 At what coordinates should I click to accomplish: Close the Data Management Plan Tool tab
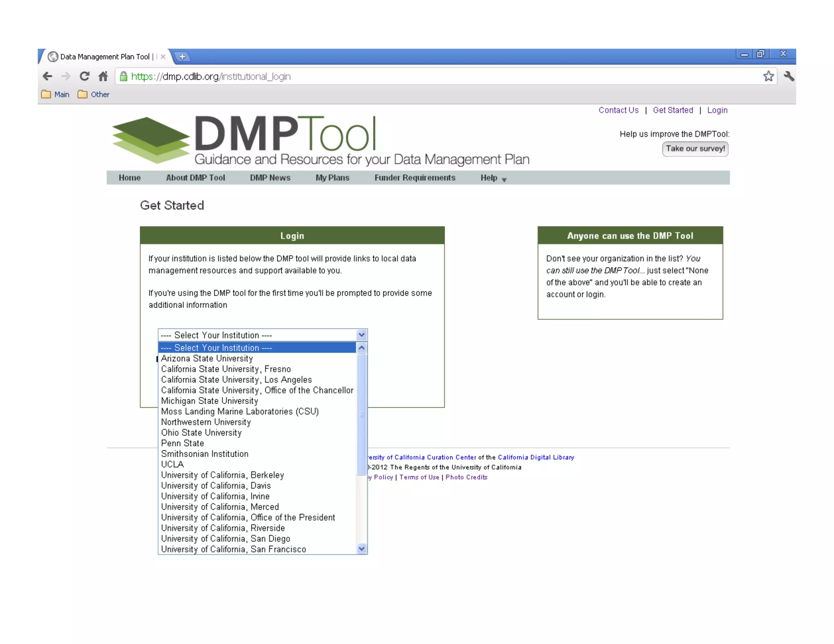click(163, 57)
